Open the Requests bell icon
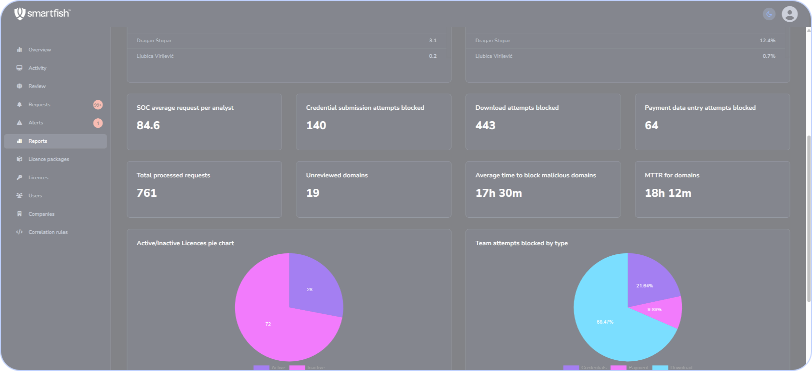Viewport: 812px width, 371px height. [19, 105]
